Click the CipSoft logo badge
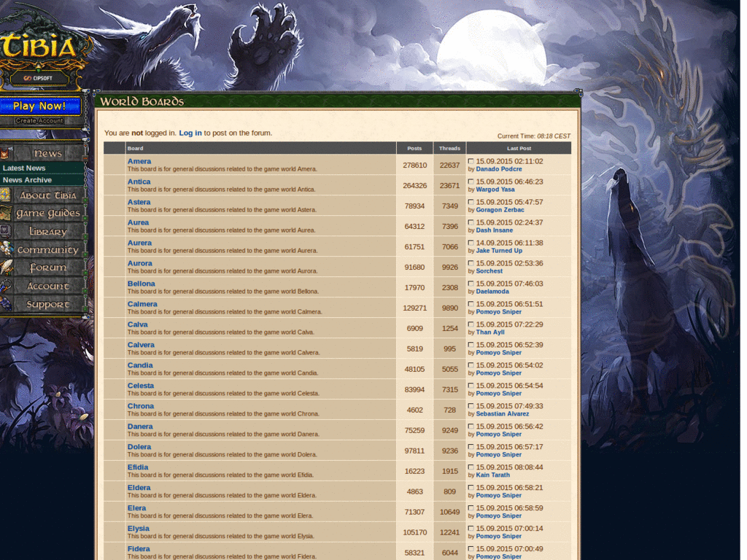Image resolution: width=747 pixels, height=560 pixels. [39, 78]
